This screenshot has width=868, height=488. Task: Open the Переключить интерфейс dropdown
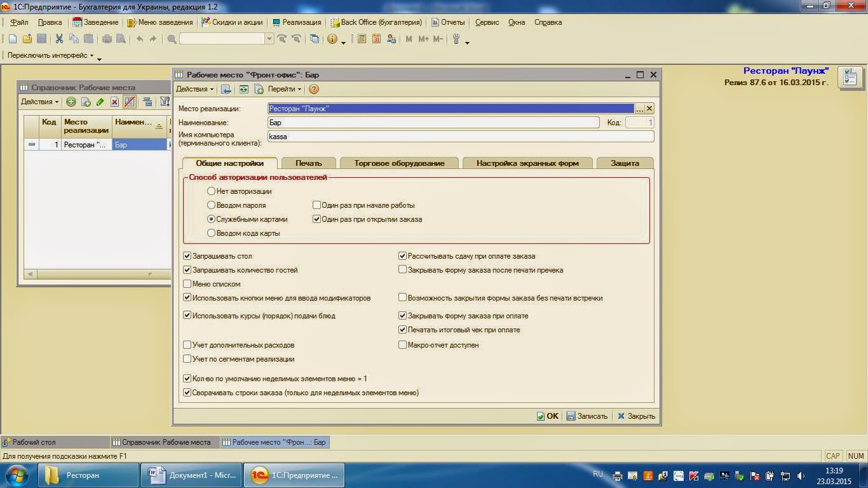[x=50, y=55]
